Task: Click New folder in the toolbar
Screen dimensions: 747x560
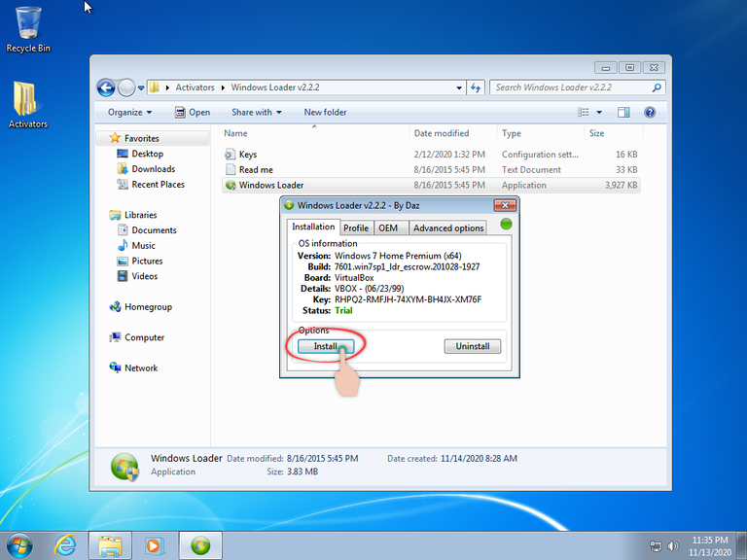Action: point(326,113)
